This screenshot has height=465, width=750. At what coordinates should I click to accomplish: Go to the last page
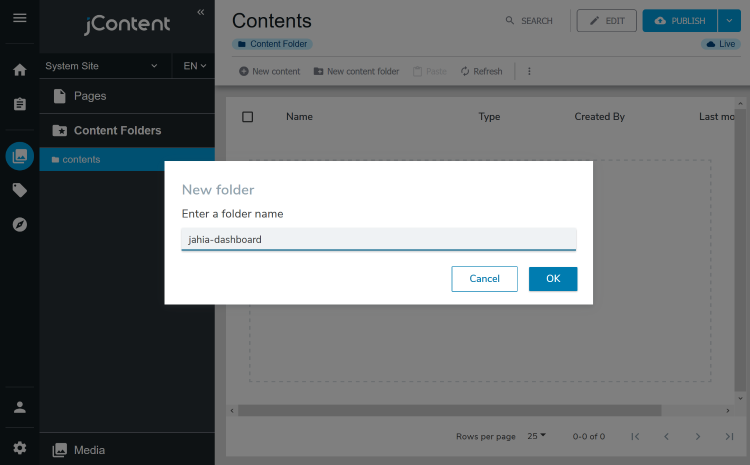tap(729, 436)
